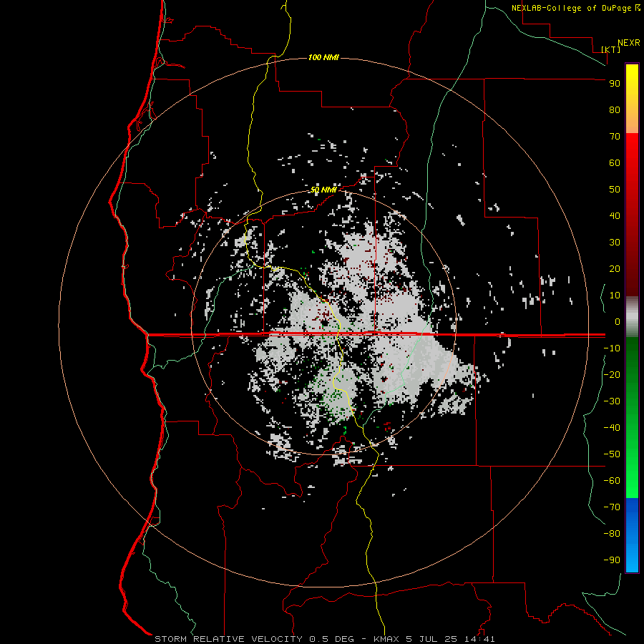Screen dimensions: 644x644
Task: Click the orange 70-80 knot color band
Action: (x=632, y=121)
